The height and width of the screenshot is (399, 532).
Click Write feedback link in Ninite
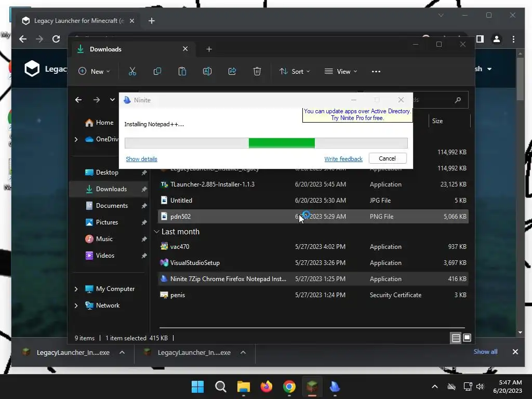tap(343, 159)
